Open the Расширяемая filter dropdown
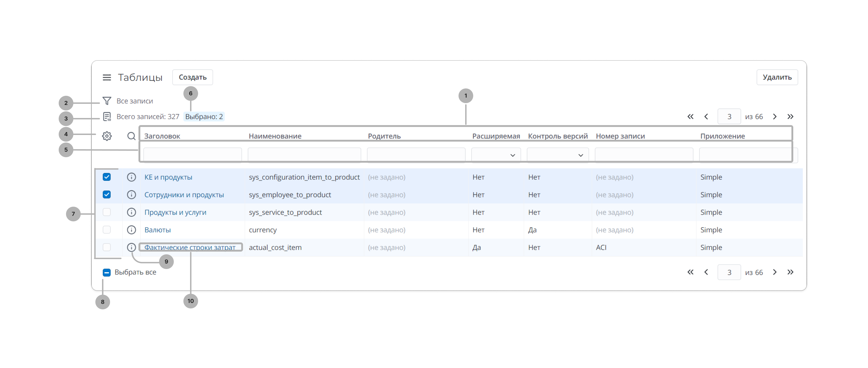 pos(496,155)
